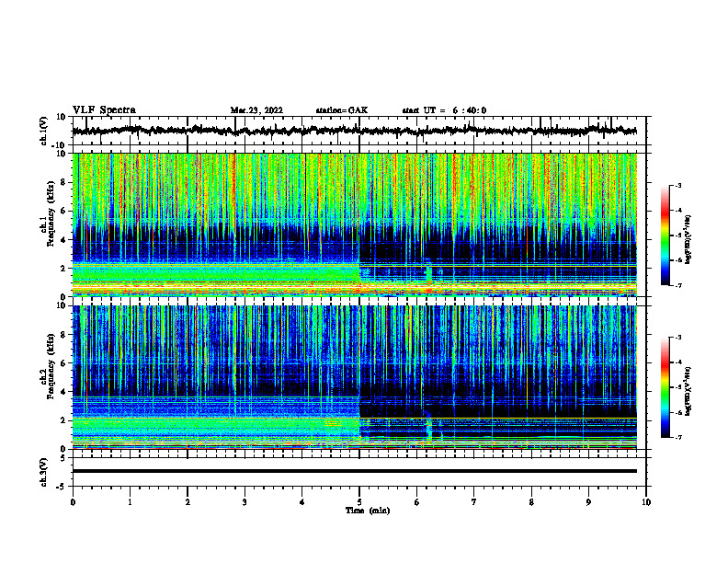728x563 pixels.
Task: Click the ch.1 black waveform trace
Action: [x=354, y=131]
